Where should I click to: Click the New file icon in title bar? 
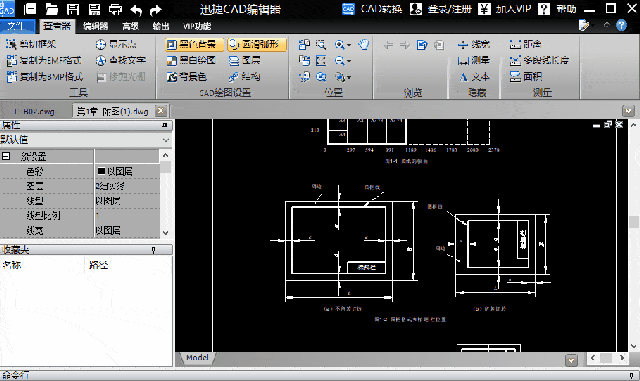(31, 9)
